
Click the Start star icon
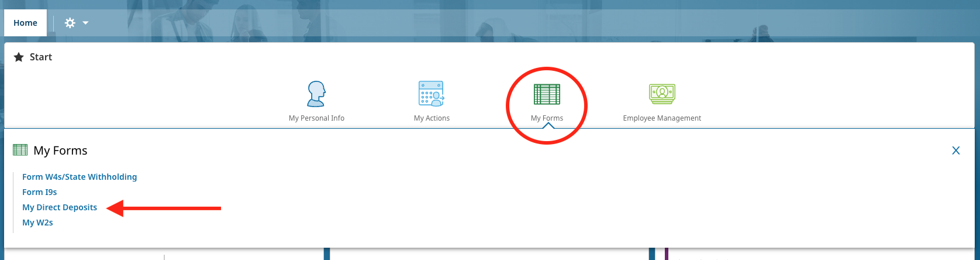pyautogui.click(x=19, y=57)
